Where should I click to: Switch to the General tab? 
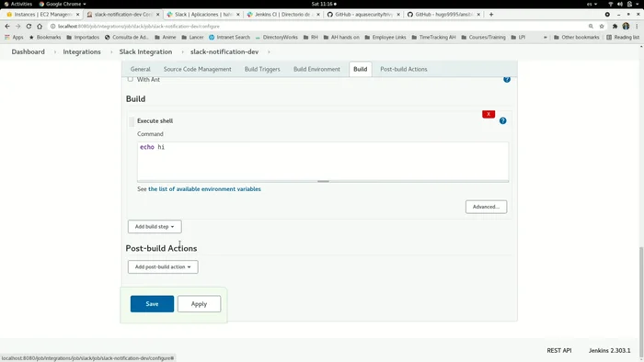(x=141, y=69)
